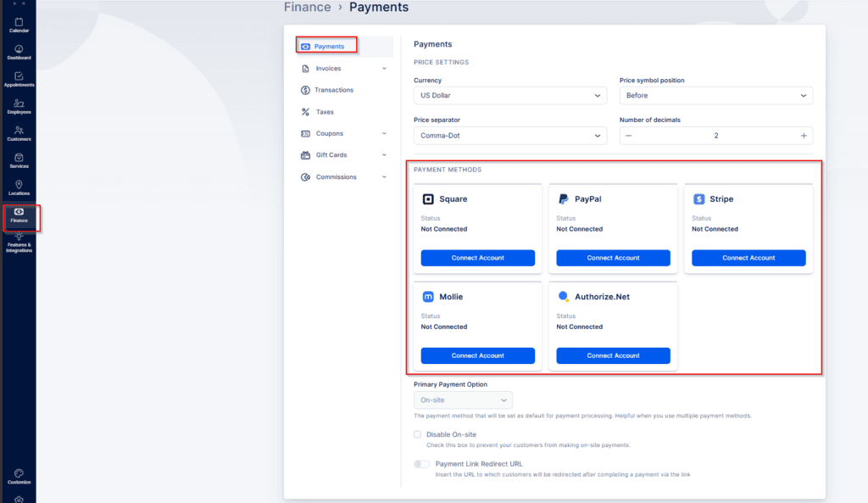Connect the Mollie account
868x503 pixels.
point(478,355)
